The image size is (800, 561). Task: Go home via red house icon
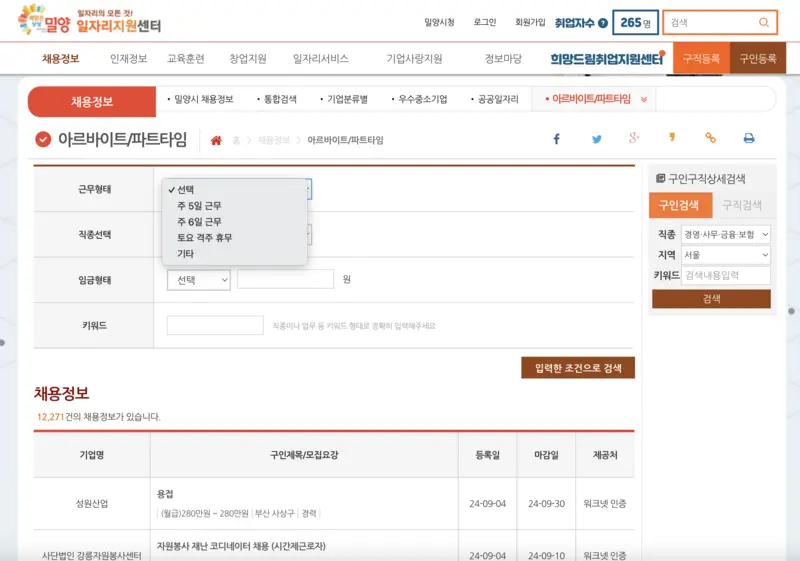pos(216,140)
